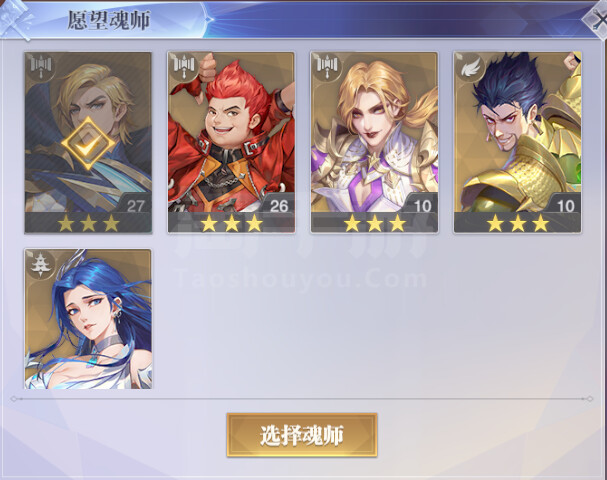Click star rating below golden-haired hero

375,223
